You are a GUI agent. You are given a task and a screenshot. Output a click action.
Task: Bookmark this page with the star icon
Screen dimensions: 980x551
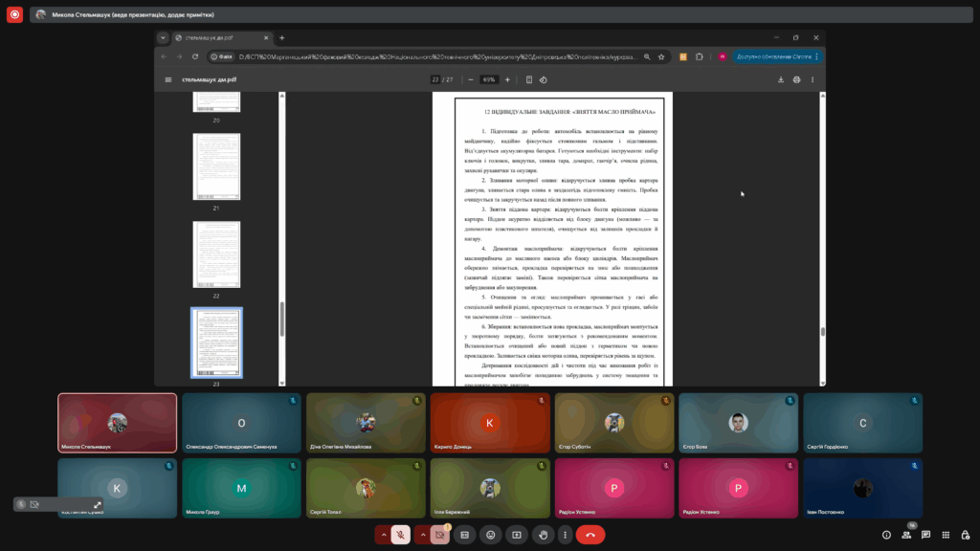pos(661,56)
